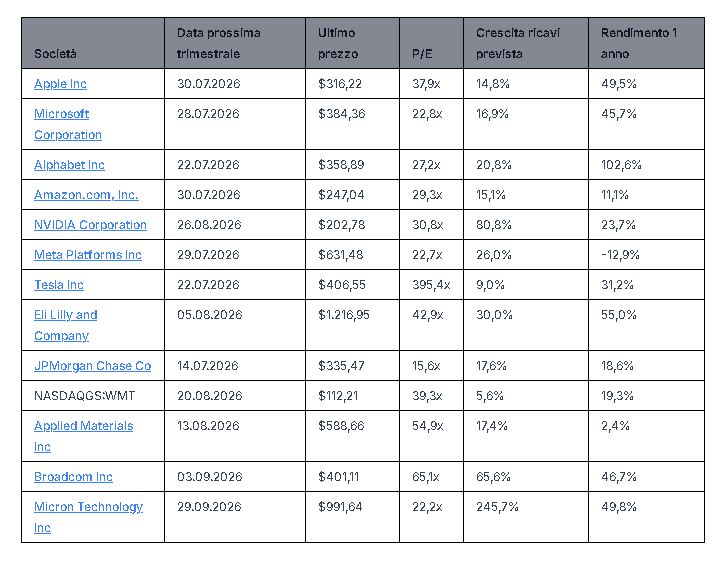Open the Alphabet Inc link
726x563 pixels.
coord(69,165)
